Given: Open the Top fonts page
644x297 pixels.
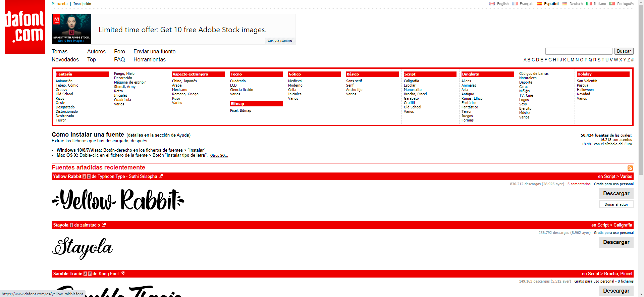Looking at the screenshot, I should pyautogui.click(x=91, y=59).
